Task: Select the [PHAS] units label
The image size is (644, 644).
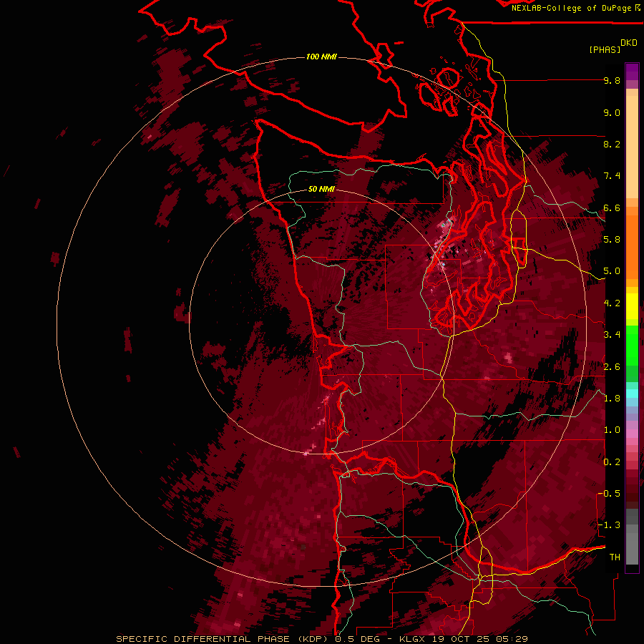Action: point(605,49)
